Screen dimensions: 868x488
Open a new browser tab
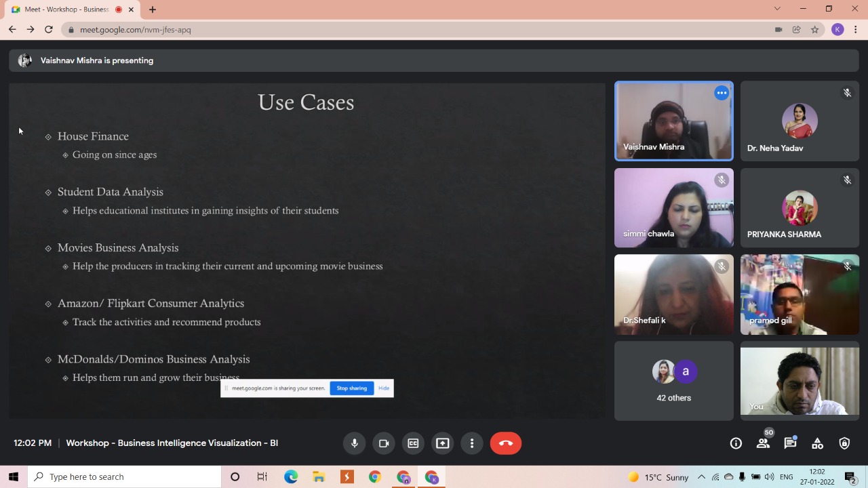[153, 9]
